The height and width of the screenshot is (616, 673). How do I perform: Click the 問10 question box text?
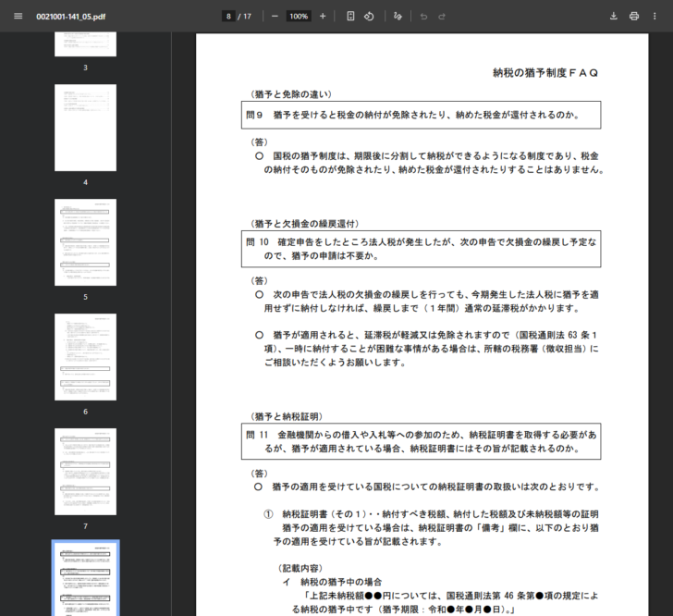click(x=421, y=249)
